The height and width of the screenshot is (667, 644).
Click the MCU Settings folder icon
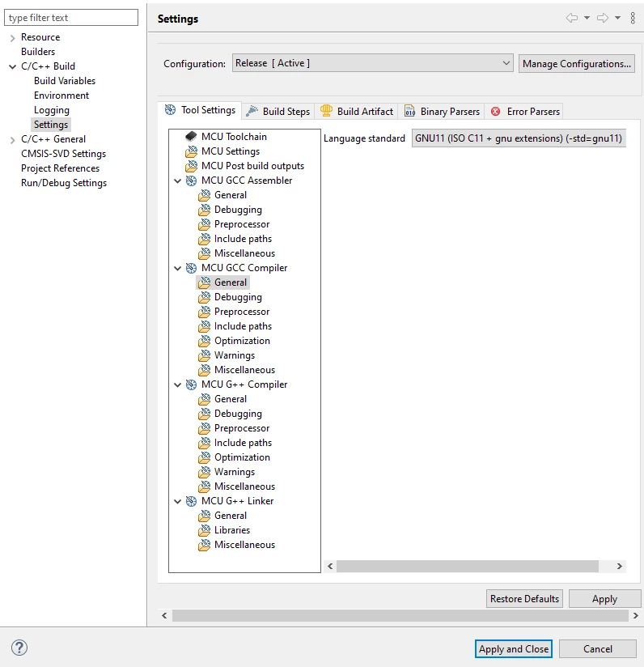191,151
